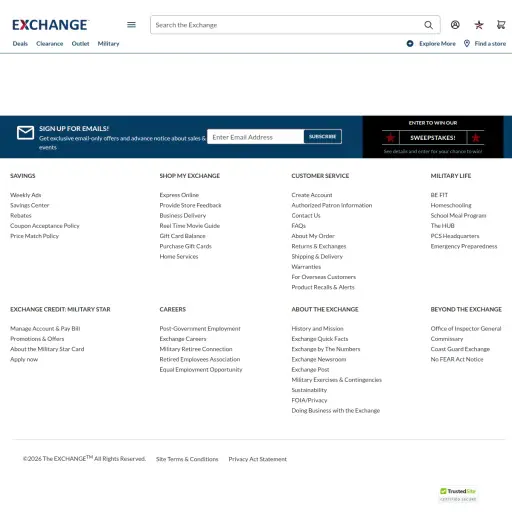The height and width of the screenshot is (512, 512).
Task: Click the search magnifier icon
Action: point(428,25)
